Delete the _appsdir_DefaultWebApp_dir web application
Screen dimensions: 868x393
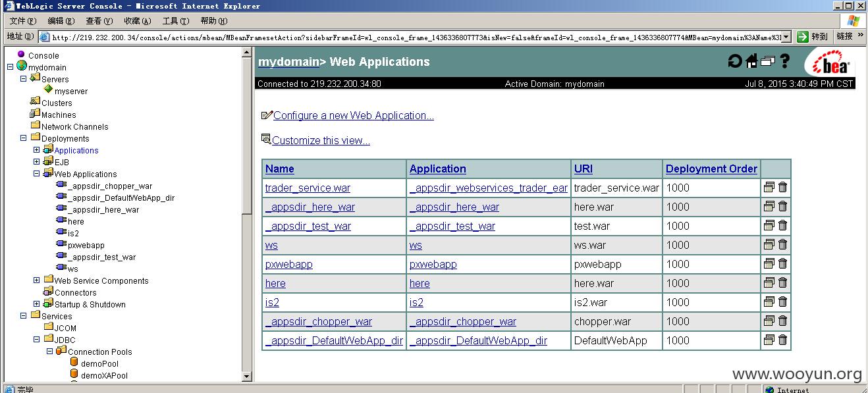click(782, 340)
